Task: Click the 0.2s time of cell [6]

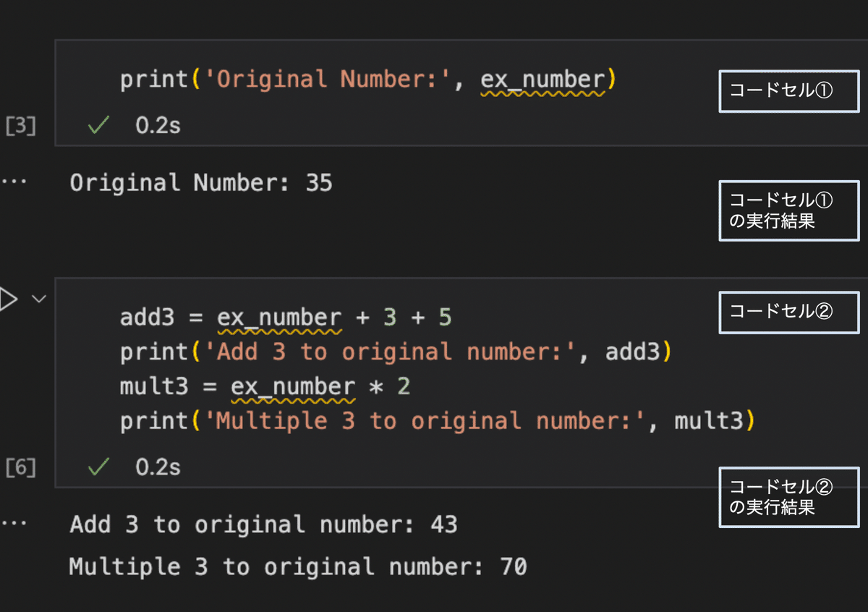Action: tap(158, 467)
